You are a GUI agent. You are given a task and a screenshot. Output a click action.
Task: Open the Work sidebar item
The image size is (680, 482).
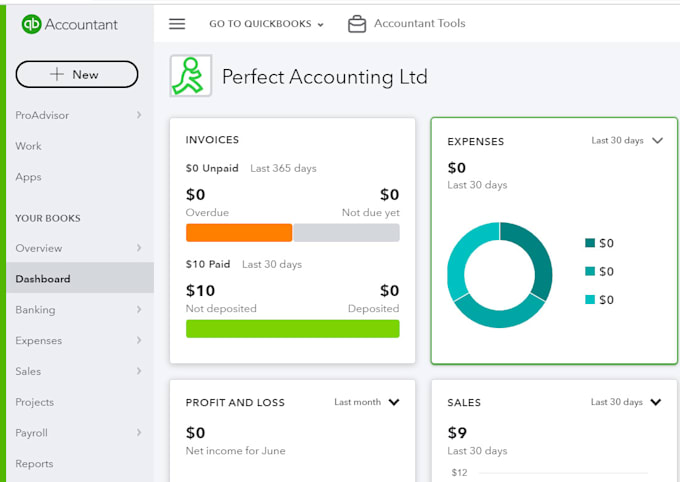tap(29, 146)
